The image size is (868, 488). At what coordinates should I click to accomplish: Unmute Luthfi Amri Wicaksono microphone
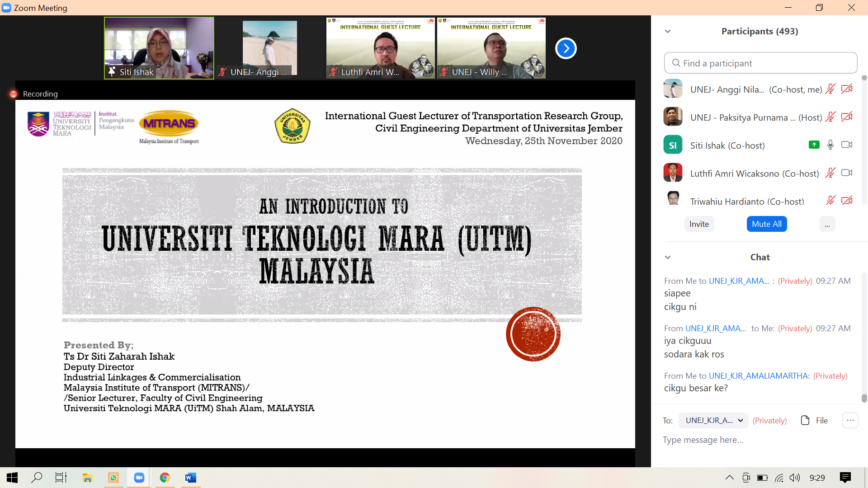pyautogui.click(x=830, y=173)
